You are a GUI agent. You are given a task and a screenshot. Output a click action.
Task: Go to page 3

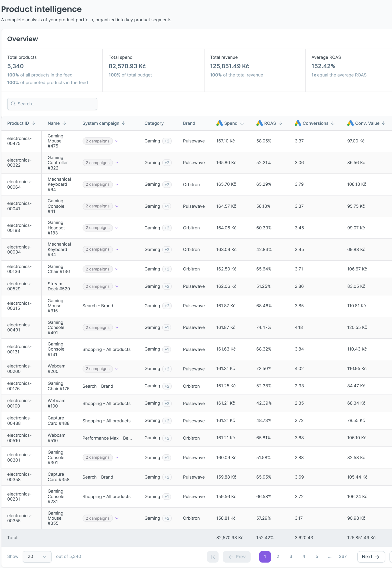[x=291, y=556]
